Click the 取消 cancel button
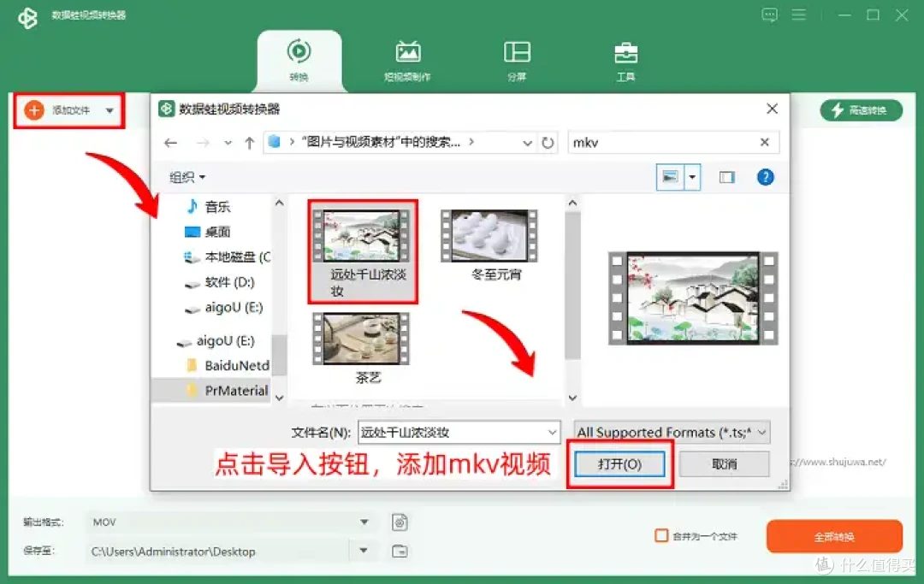Screen dimensions: 924x584 (725, 464)
